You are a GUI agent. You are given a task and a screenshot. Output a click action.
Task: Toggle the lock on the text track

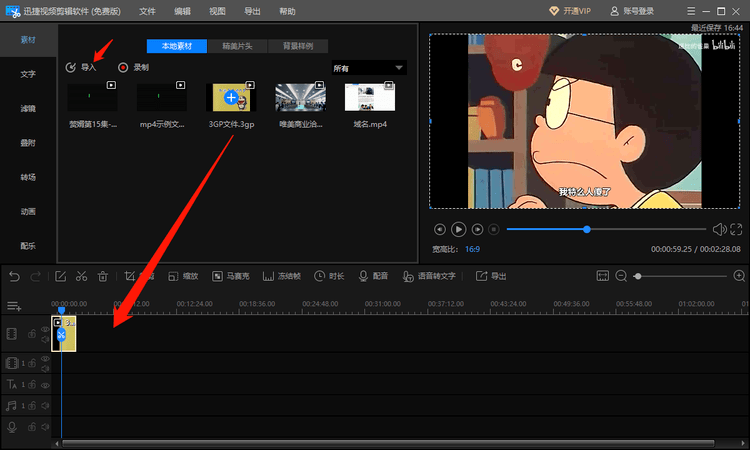point(33,384)
